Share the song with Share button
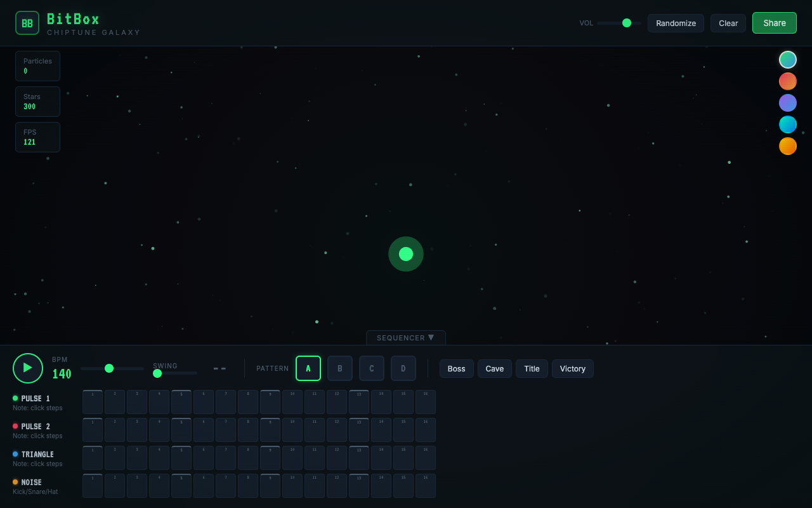 tap(775, 23)
